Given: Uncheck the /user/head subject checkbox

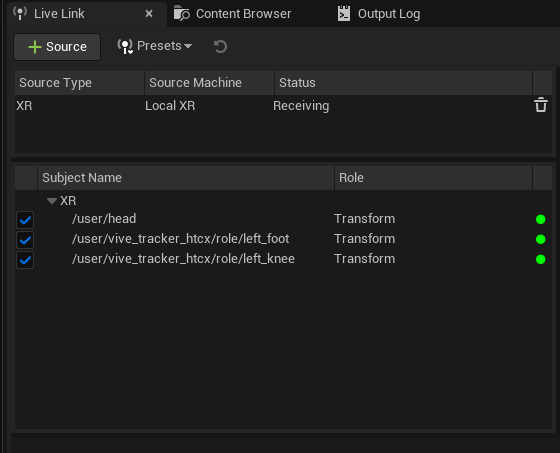Looking at the screenshot, I should pos(25,219).
